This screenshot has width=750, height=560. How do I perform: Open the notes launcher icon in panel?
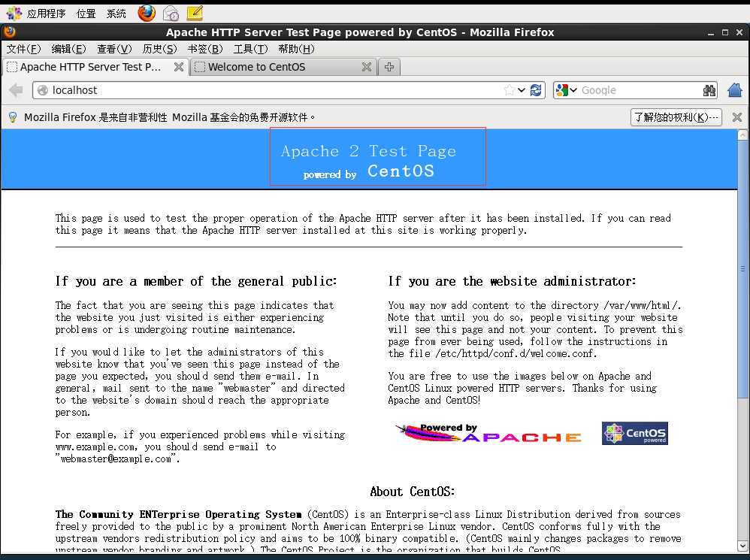click(x=195, y=13)
